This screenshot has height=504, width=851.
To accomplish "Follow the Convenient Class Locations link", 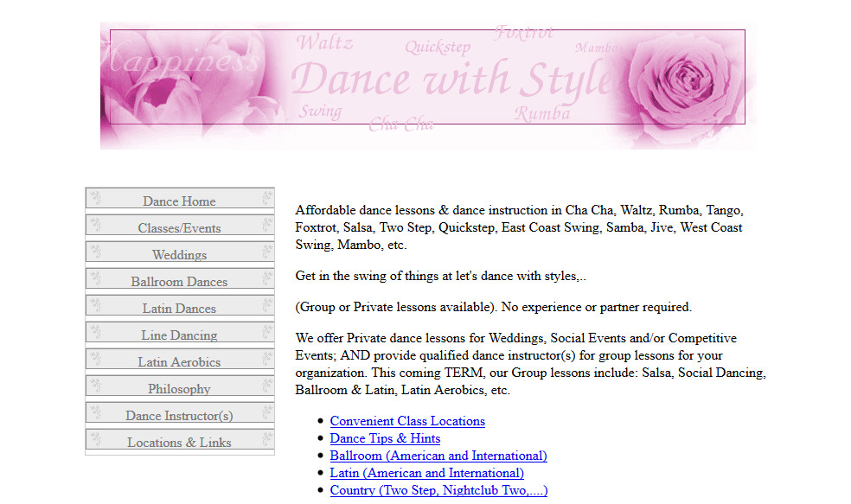I will pos(407,421).
